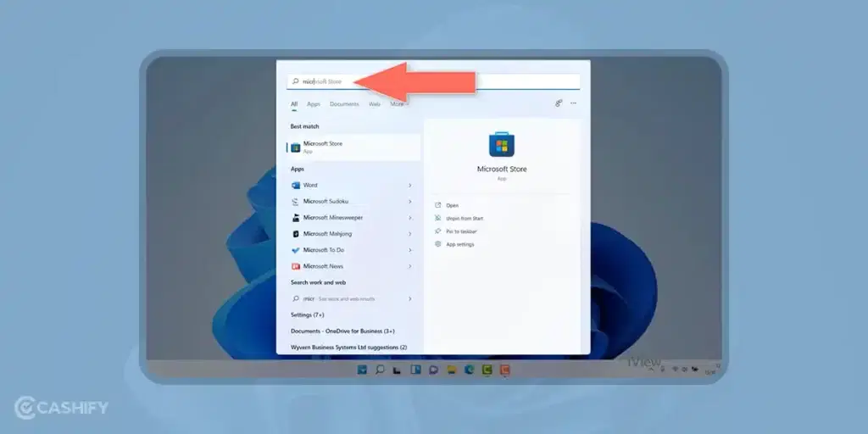Click the Microsoft To Do checkmark icon

296,250
